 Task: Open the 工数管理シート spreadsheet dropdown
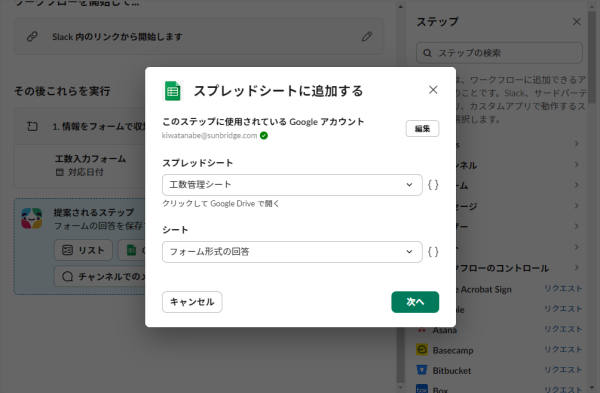292,185
